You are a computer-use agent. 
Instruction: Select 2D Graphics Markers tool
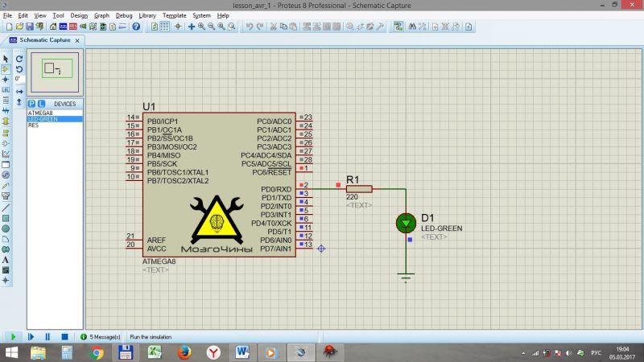[6, 280]
